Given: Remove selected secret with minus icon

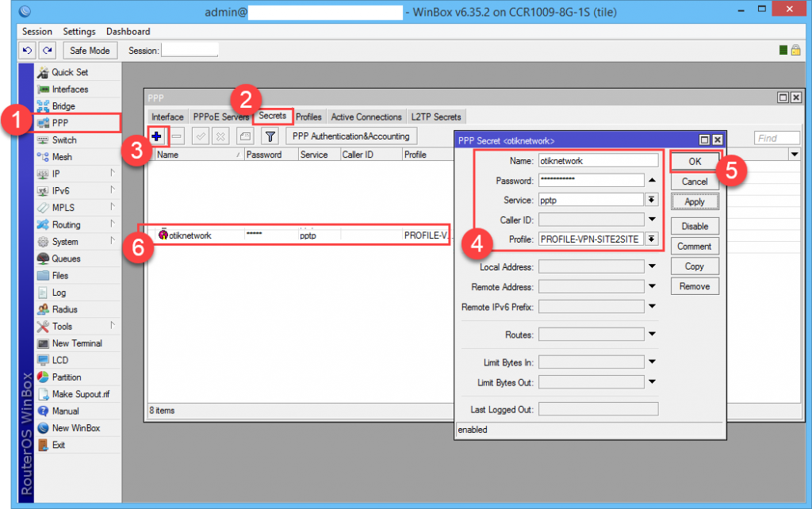Looking at the screenshot, I should 177,136.
